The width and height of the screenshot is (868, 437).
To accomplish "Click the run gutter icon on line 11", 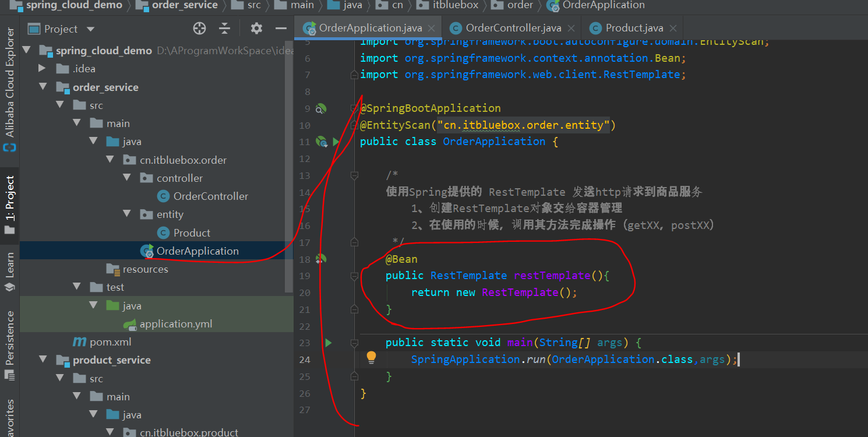I will 336,141.
